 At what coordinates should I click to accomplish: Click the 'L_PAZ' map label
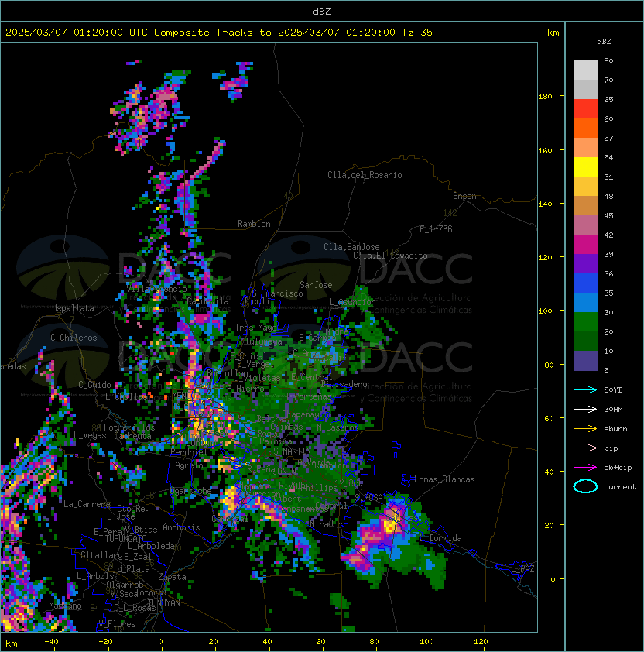coord(522,569)
